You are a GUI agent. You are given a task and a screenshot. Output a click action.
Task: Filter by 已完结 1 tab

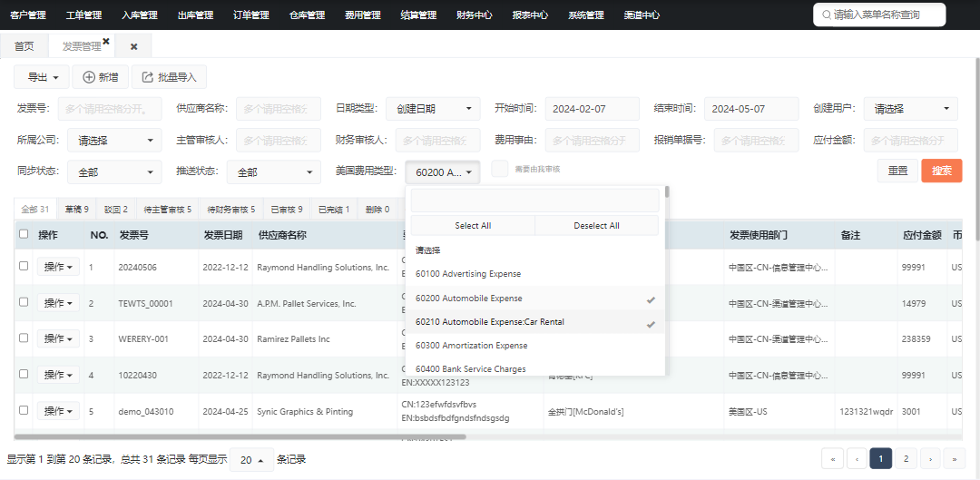334,210
